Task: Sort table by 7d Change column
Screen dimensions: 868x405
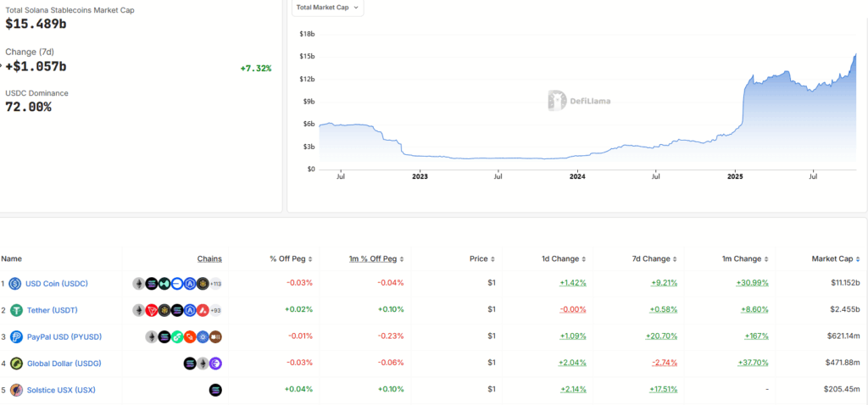Action: pos(652,258)
